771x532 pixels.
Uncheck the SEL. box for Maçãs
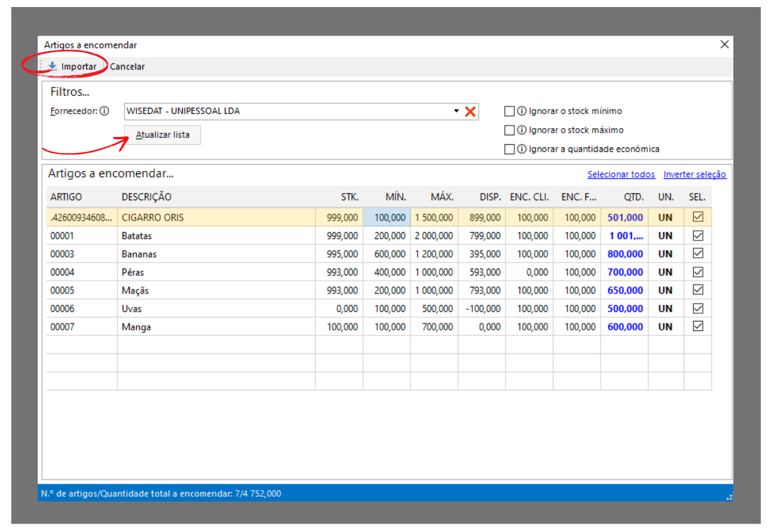(698, 290)
